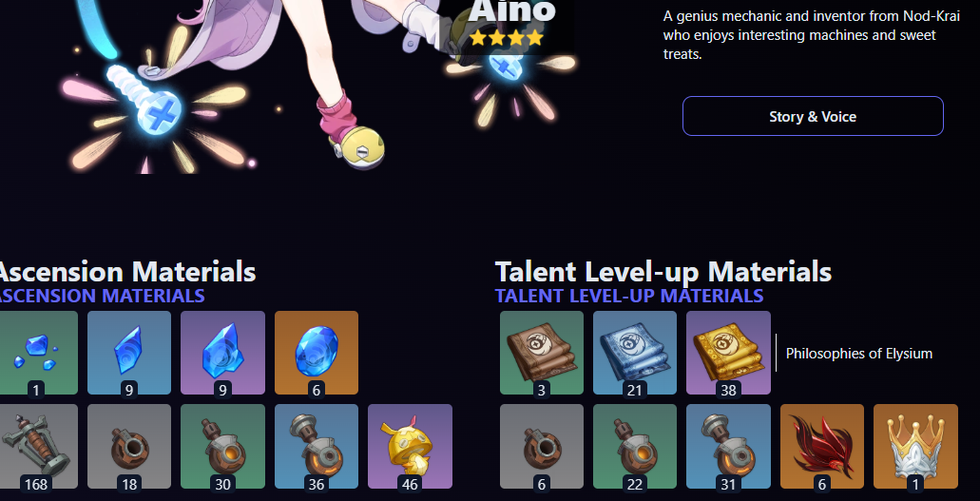This screenshot has height=501, width=980.
Task: Click the ascension gadget with count 30
Action: [x=222, y=447]
